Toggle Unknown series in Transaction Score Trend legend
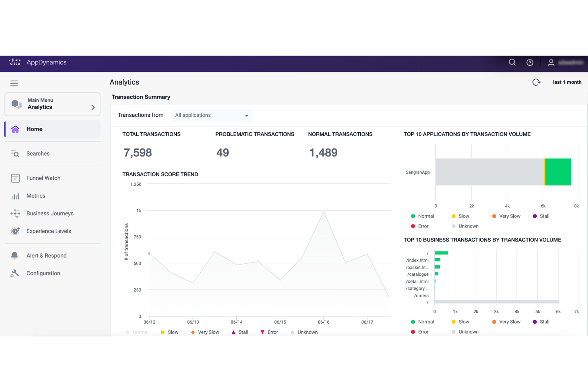This screenshot has width=588, height=392. coord(304,332)
